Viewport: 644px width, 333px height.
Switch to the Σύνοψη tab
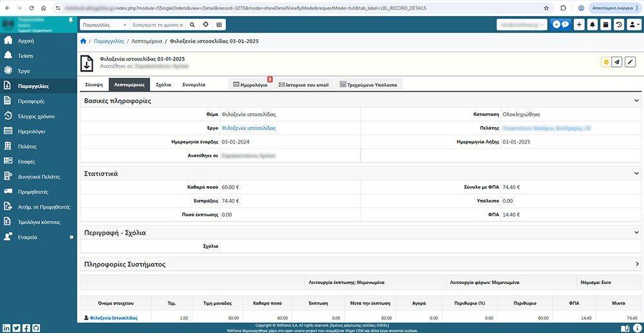point(94,84)
